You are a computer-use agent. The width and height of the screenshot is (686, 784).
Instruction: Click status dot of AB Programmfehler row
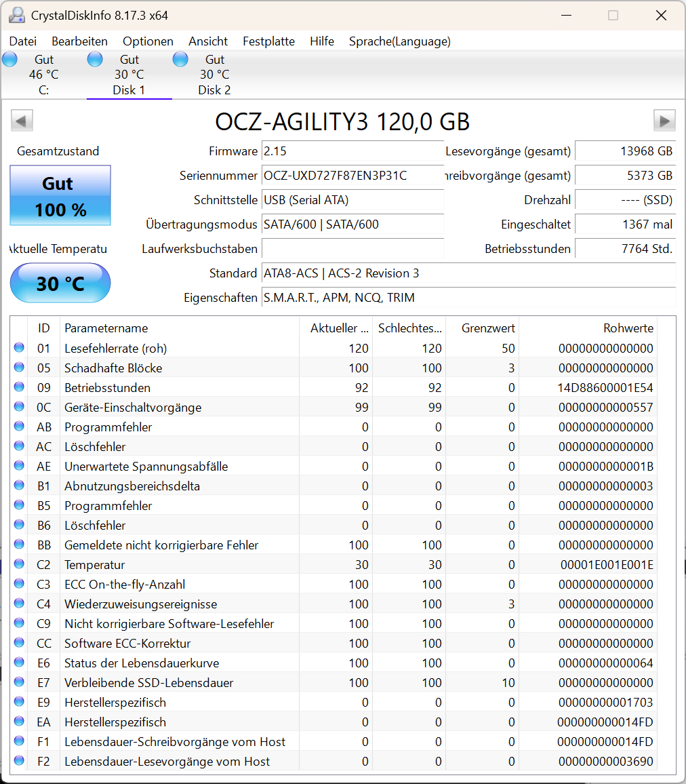coord(19,426)
